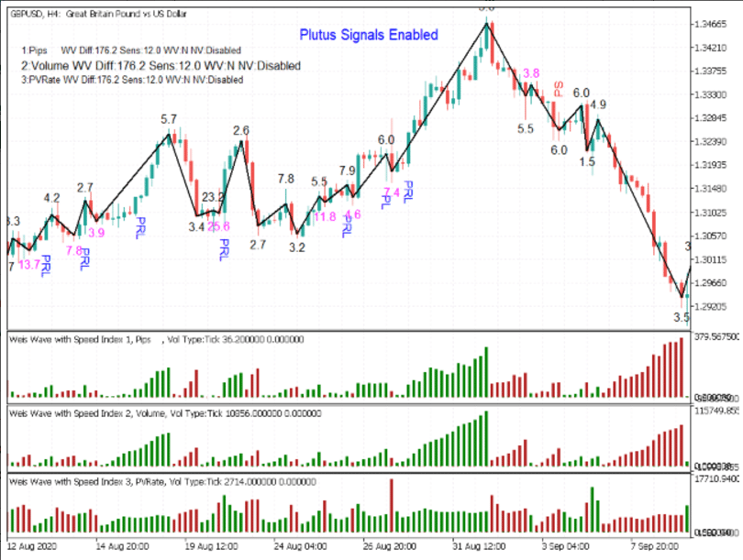
Task: Click the "2:Volume" settings line
Action: click(161, 66)
